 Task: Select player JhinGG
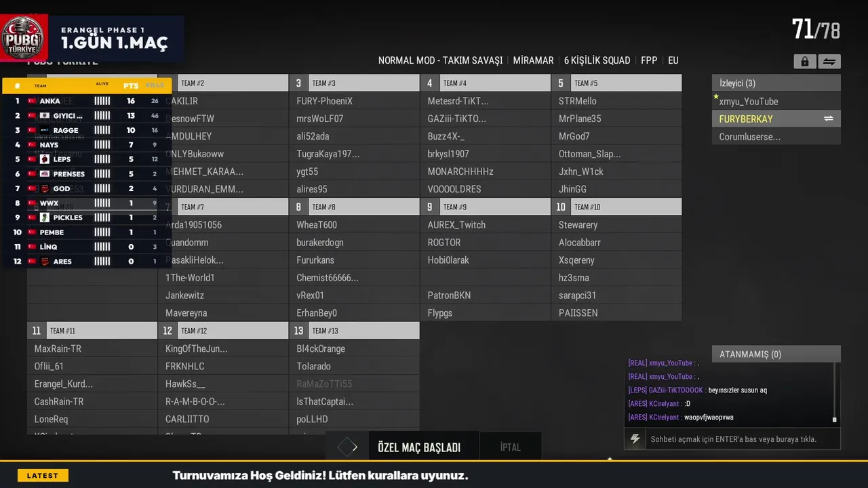tap(616, 189)
